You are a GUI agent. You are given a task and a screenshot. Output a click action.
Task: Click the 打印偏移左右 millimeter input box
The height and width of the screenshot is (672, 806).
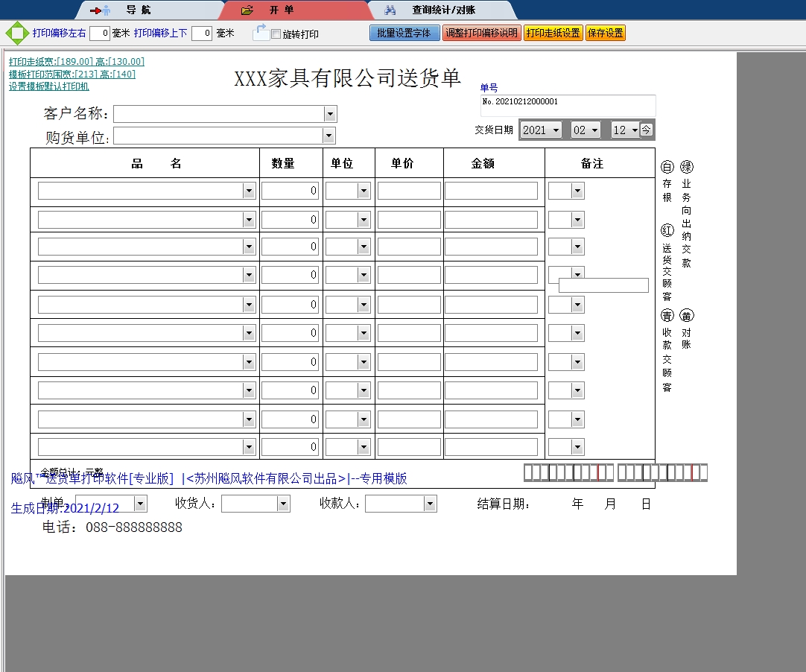pyautogui.click(x=100, y=34)
